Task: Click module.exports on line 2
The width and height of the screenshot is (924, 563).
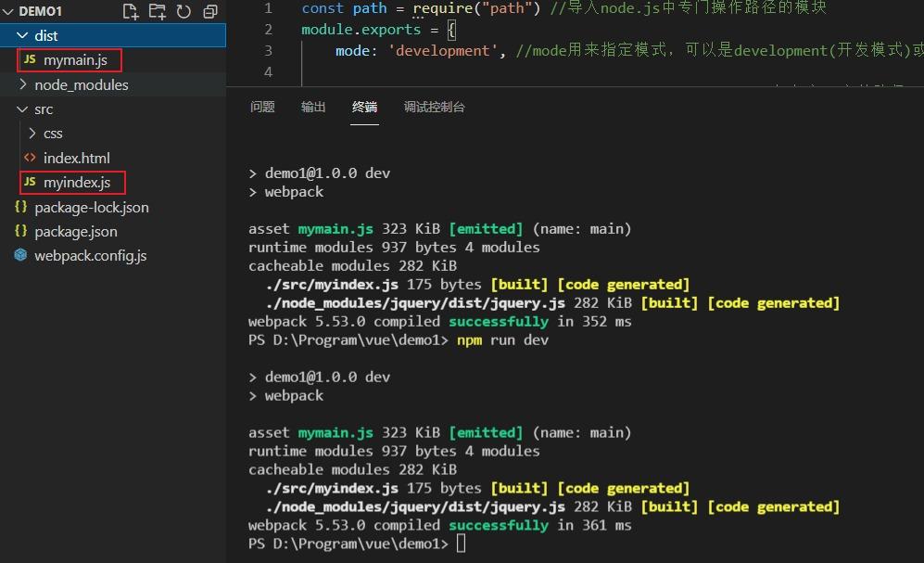Action: [361, 30]
